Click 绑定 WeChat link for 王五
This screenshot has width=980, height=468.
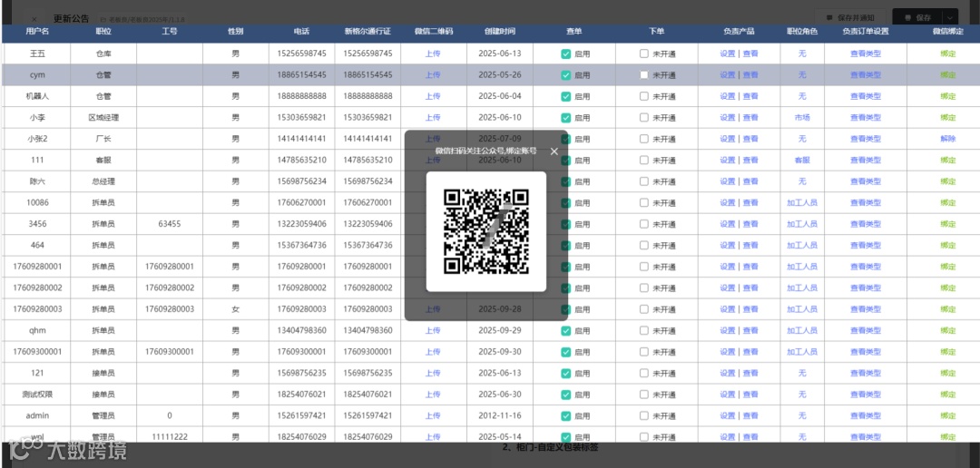(947, 54)
